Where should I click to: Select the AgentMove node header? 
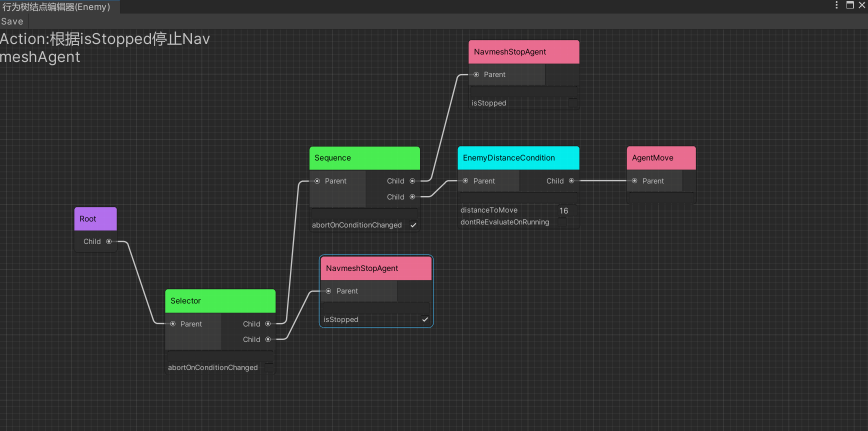point(661,158)
